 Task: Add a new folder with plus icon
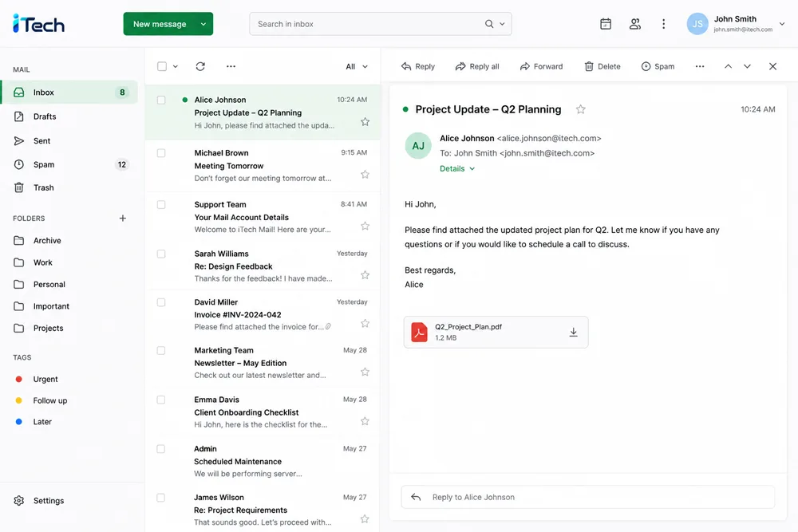point(123,219)
